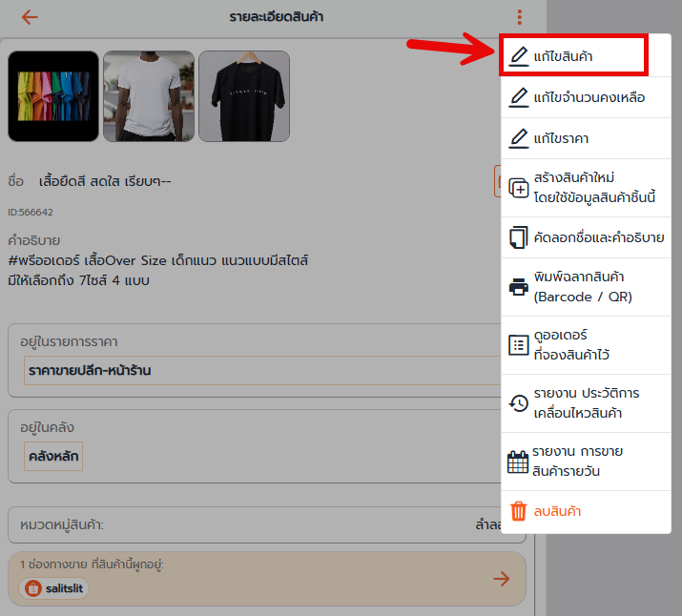This screenshot has height=616, width=682.
Task: Open the colorful t-shirts product thumbnail
Action: [x=52, y=95]
